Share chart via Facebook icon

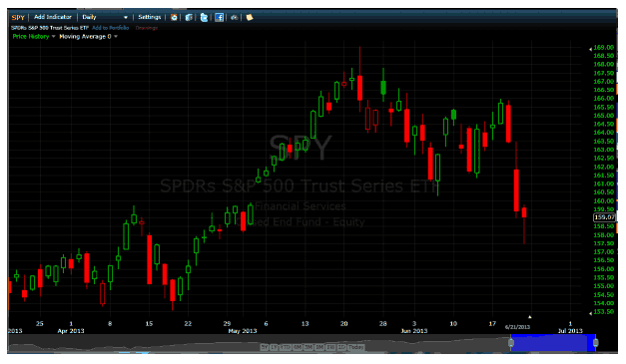tap(220, 17)
